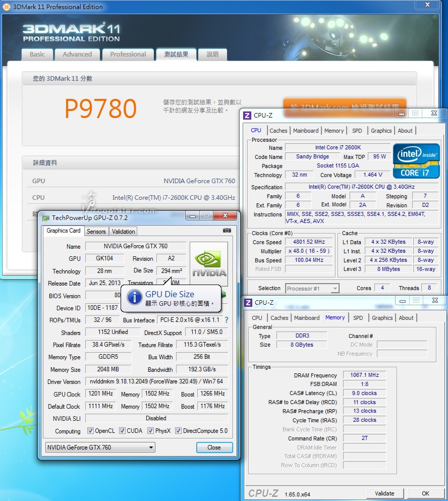Click the Driver Version field in GPU-Z
Image resolution: width=448 pixels, height=501 pixels.
click(156, 381)
